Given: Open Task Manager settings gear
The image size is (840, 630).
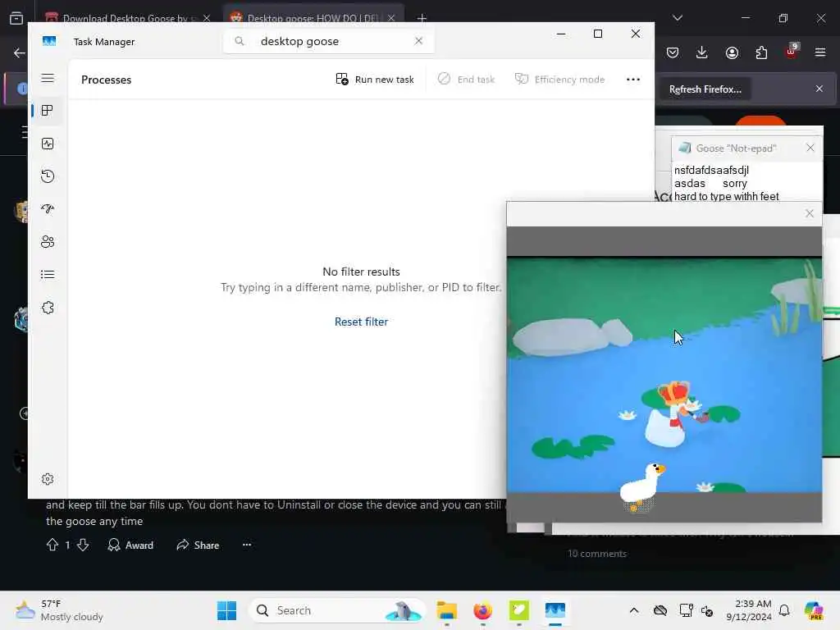Looking at the screenshot, I should tap(48, 479).
